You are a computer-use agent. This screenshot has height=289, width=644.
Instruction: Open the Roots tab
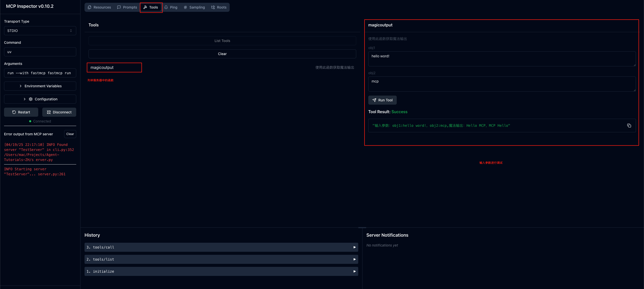pyautogui.click(x=219, y=7)
